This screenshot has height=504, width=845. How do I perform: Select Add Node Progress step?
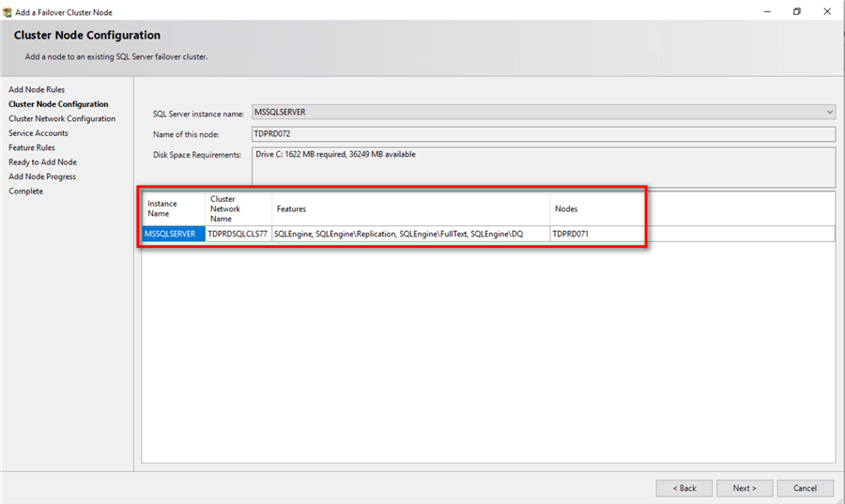point(42,176)
